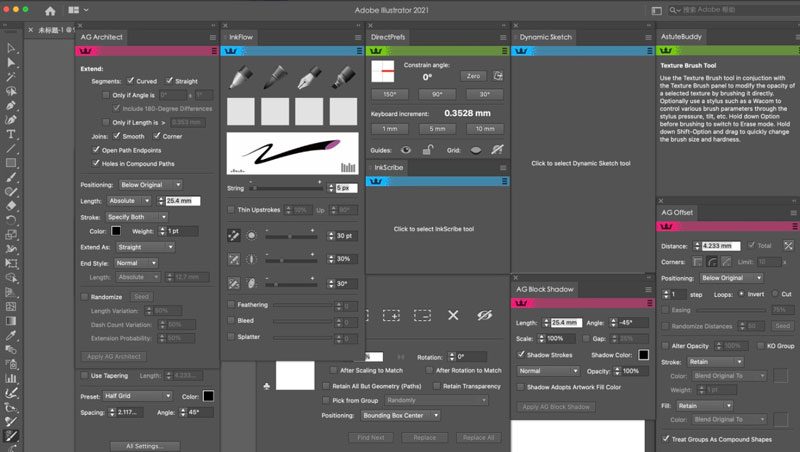The height and width of the screenshot is (452, 800).
Task: Select the miter corner type in AG Offset
Action: click(x=697, y=262)
